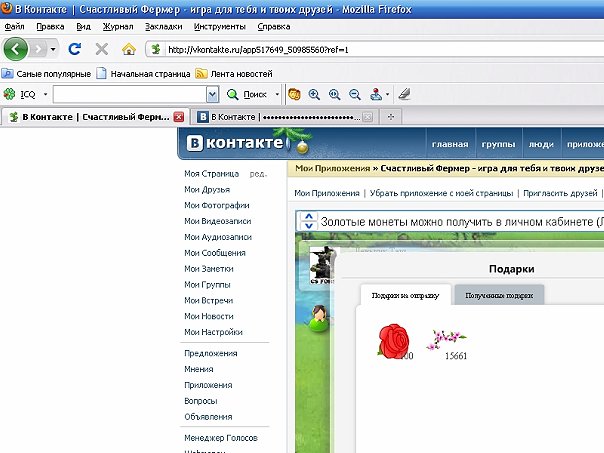
Task: Open the Начальная страница bookmark
Action: (x=143, y=74)
